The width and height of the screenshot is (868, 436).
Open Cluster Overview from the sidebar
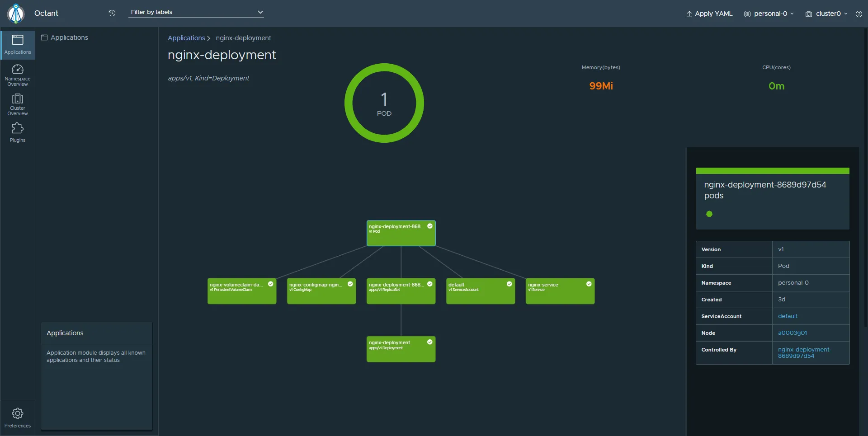coord(17,103)
